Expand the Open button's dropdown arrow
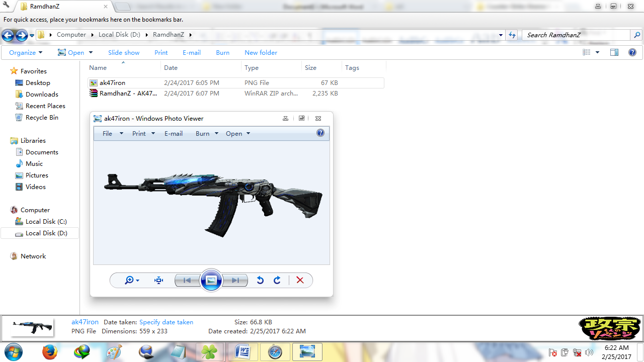This screenshot has height=362, width=644. click(91, 52)
